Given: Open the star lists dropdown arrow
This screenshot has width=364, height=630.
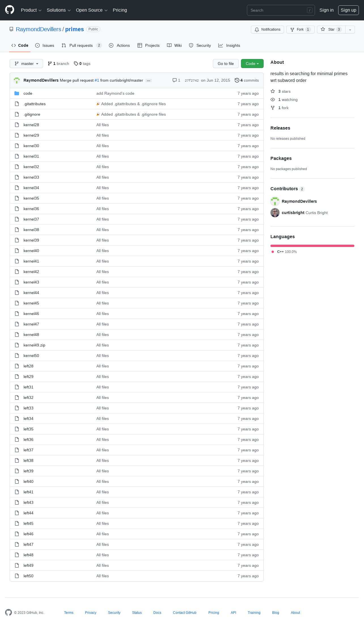Looking at the screenshot, I should click(x=350, y=29).
